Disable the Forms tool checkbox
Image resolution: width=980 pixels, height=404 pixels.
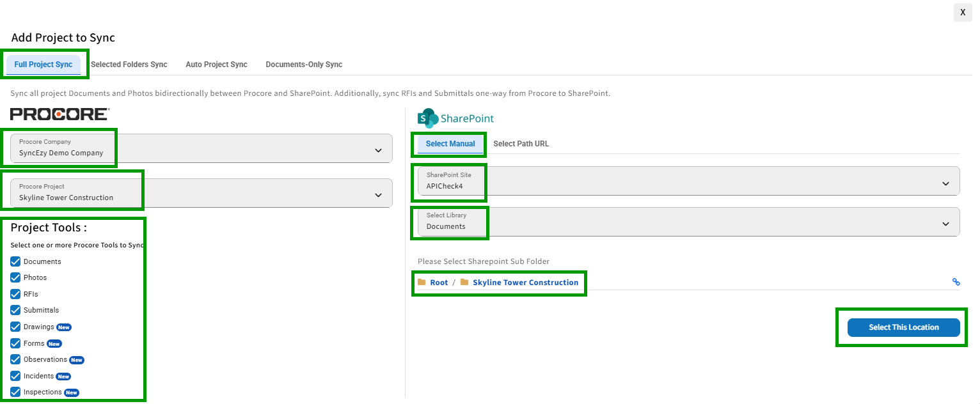click(15, 343)
